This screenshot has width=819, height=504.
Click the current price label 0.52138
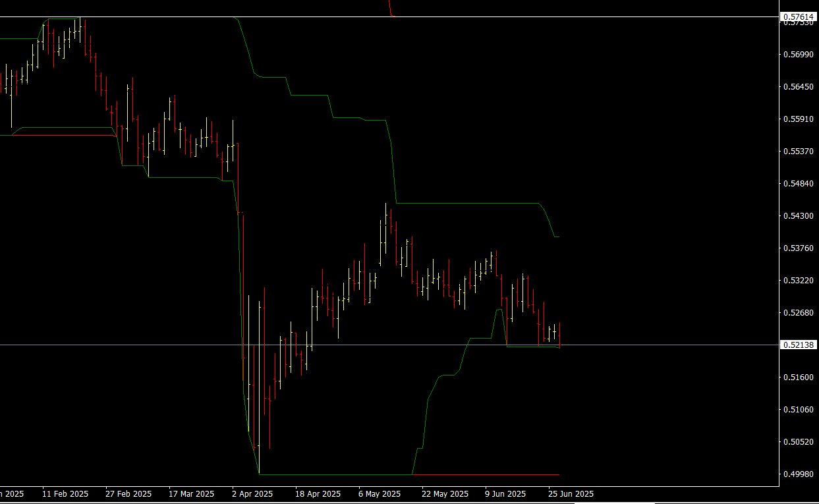pos(798,345)
